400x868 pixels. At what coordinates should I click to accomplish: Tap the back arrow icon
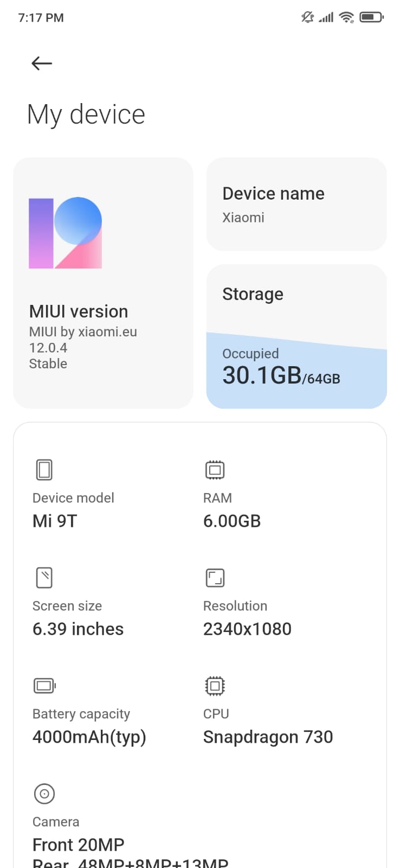tap(42, 63)
